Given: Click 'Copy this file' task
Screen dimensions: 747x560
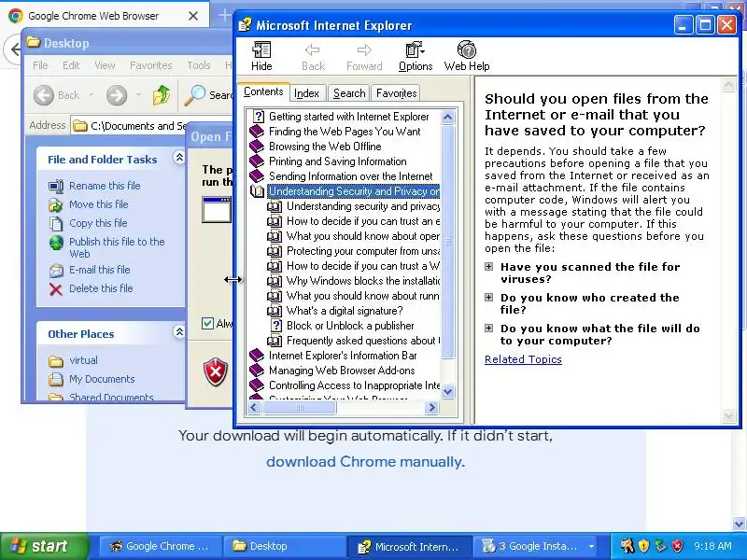Looking at the screenshot, I should 98,223.
